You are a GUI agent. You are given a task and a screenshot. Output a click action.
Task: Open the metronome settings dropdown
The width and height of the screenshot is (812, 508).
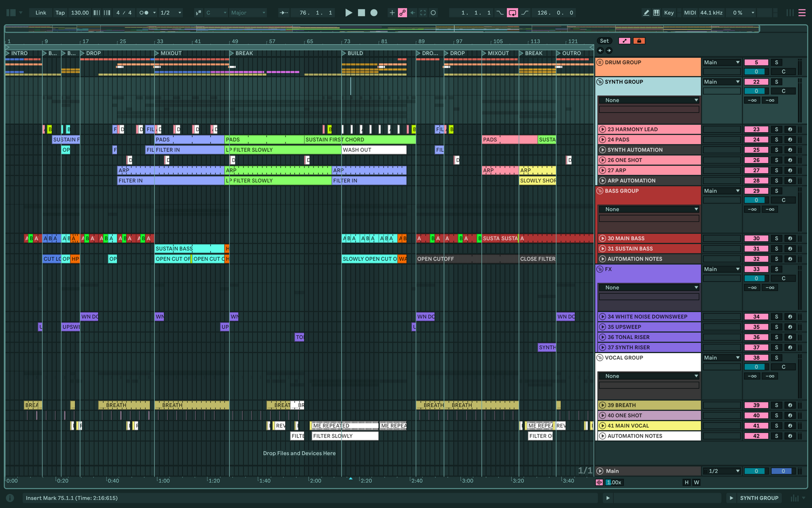coord(154,13)
